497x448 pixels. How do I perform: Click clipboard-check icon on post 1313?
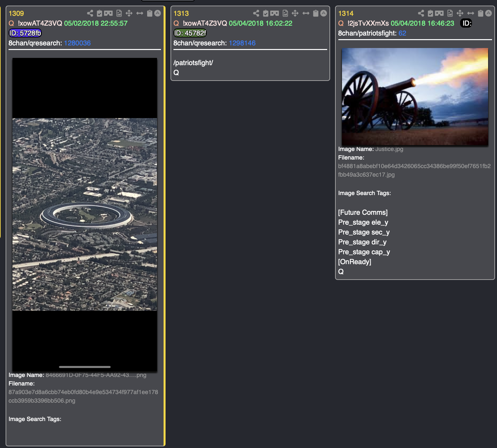pos(266,13)
